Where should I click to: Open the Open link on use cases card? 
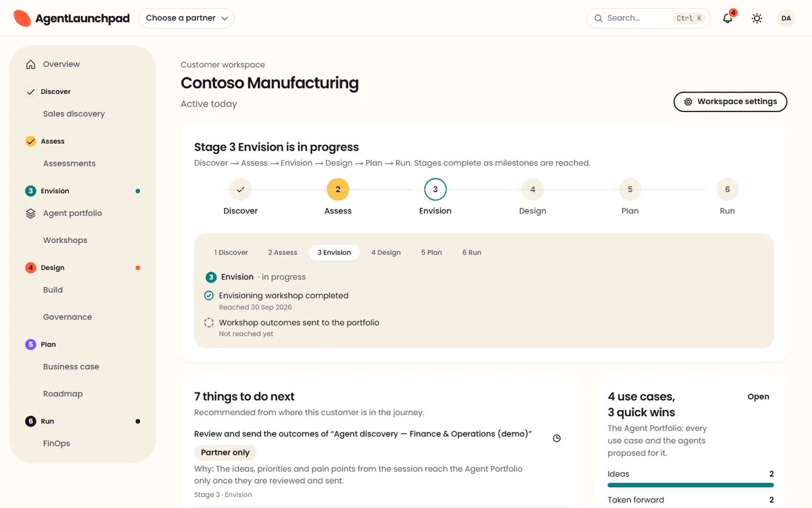pos(758,397)
